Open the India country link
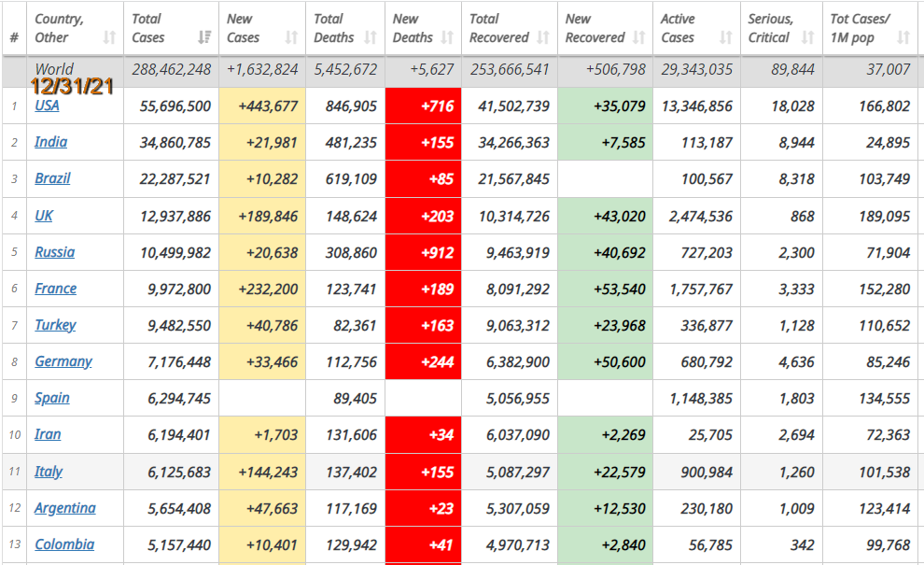The width and height of the screenshot is (924, 565). tap(51, 142)
